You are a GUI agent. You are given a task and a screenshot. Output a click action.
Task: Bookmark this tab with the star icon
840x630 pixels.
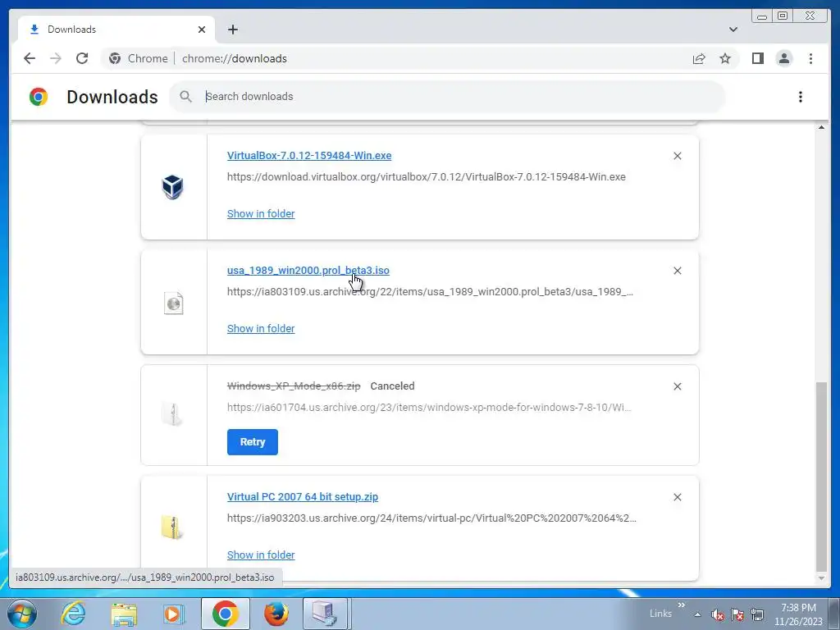tap(725, 58)
